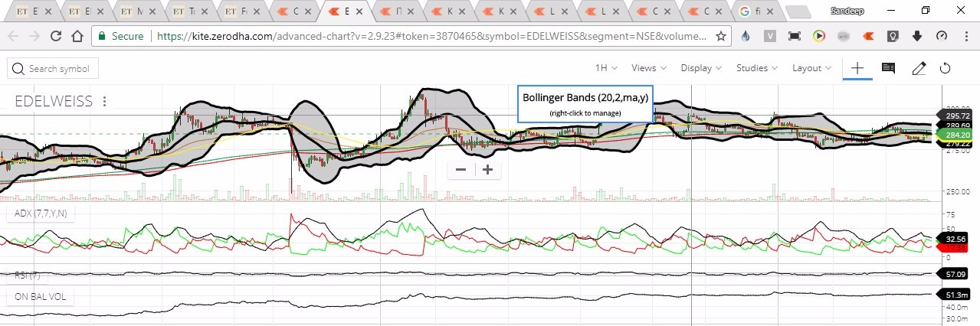The image size is (980, 326).
Task: Click the 57.09 RSI value label
Action: point(955,273)
